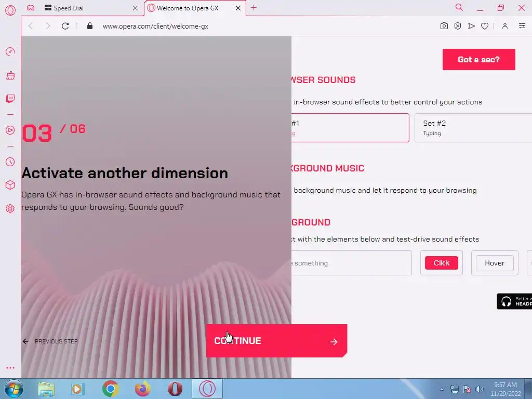Reload the current page
The width and height of the screenshot is (532, 399).
[65, 26]
